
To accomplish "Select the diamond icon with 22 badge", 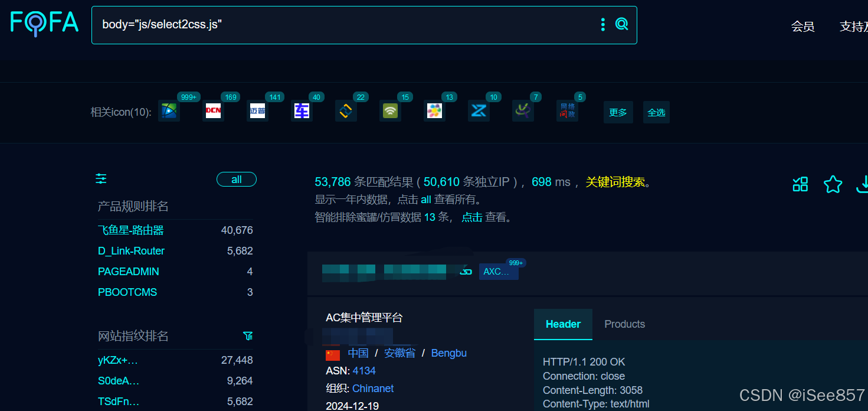I will [x=346, y=110].
